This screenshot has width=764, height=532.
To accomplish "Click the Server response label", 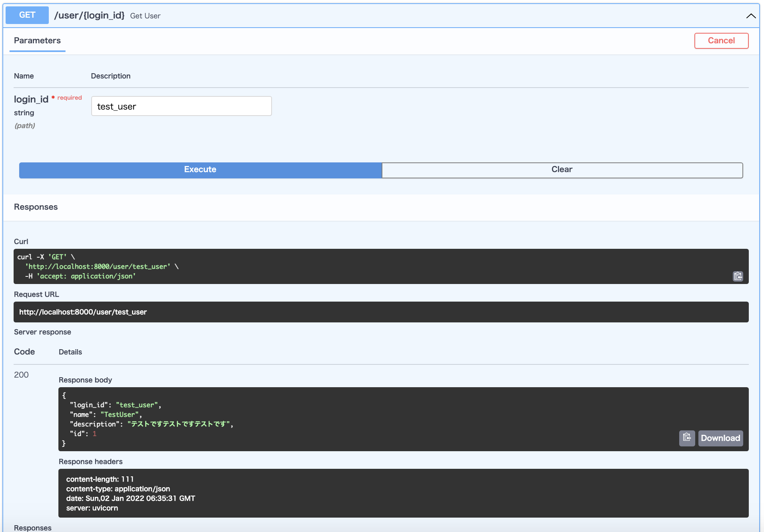I will pos(42,332).
